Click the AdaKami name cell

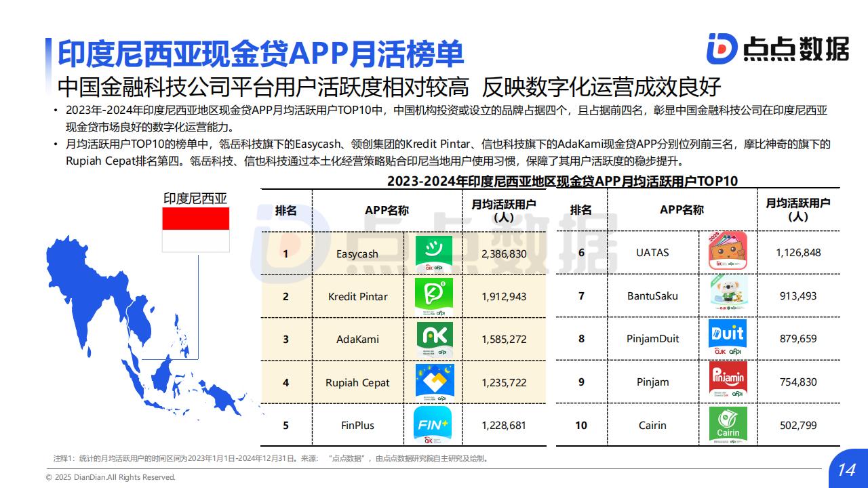[357, 340]
